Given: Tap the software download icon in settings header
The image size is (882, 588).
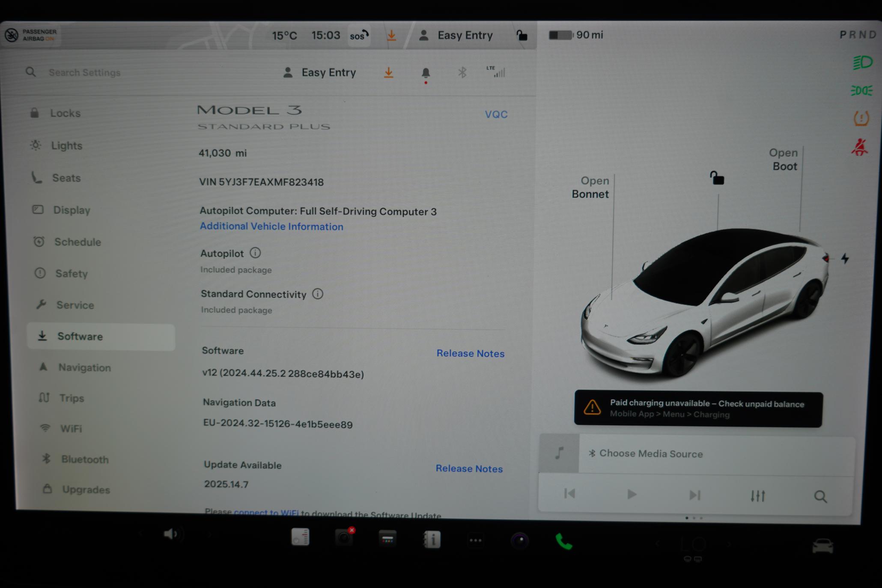Looking at the screenshot, I should (x=388, y=72).
